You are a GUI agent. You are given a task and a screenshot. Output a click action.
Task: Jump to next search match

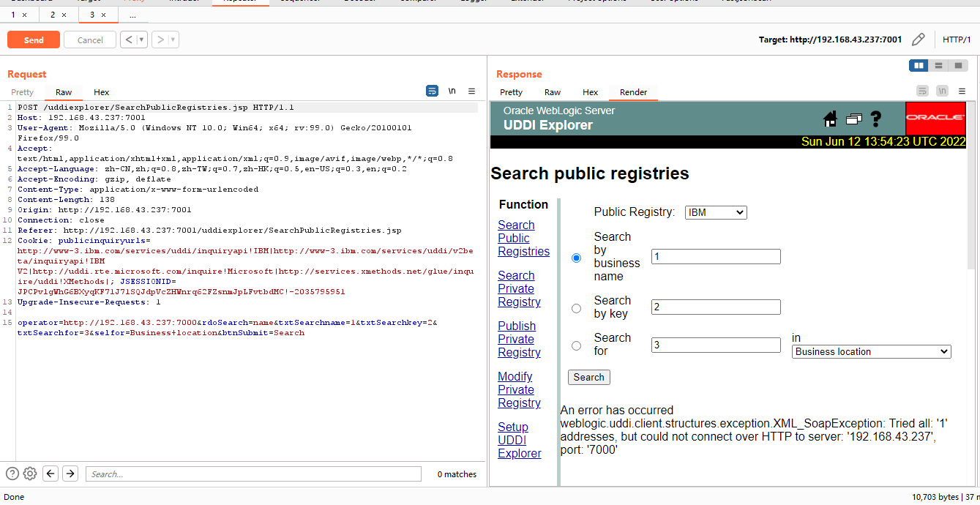click(x=70, y=474)
